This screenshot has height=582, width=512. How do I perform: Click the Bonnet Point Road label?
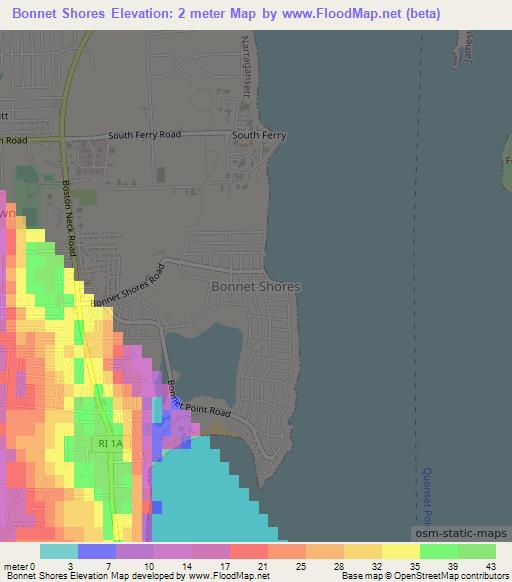(199, 399)
